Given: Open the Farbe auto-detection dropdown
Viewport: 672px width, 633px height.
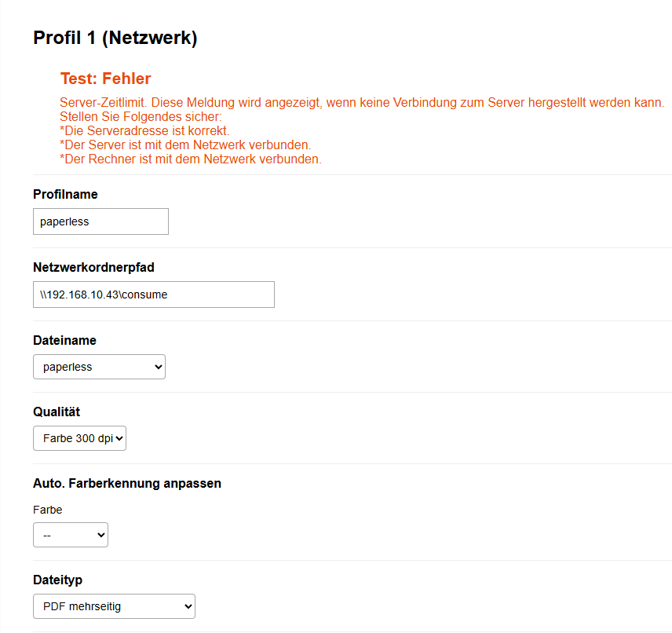Looking at the screenshot, I should point(70,535).
